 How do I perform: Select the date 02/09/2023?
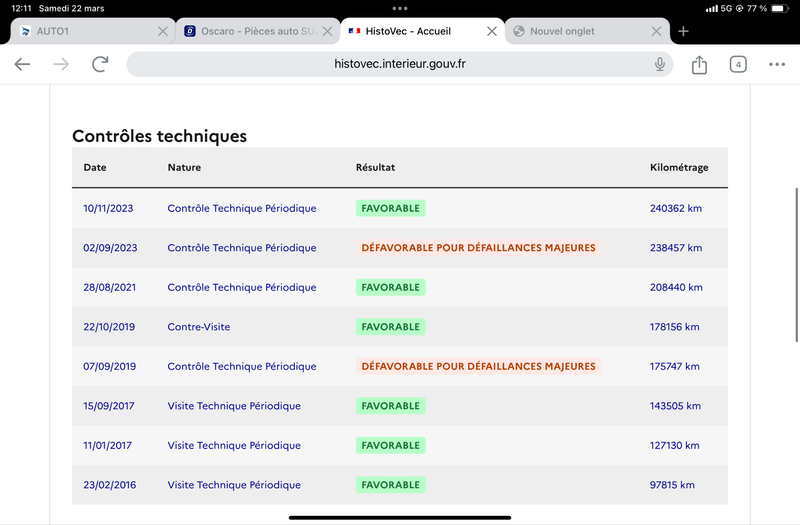110,248
